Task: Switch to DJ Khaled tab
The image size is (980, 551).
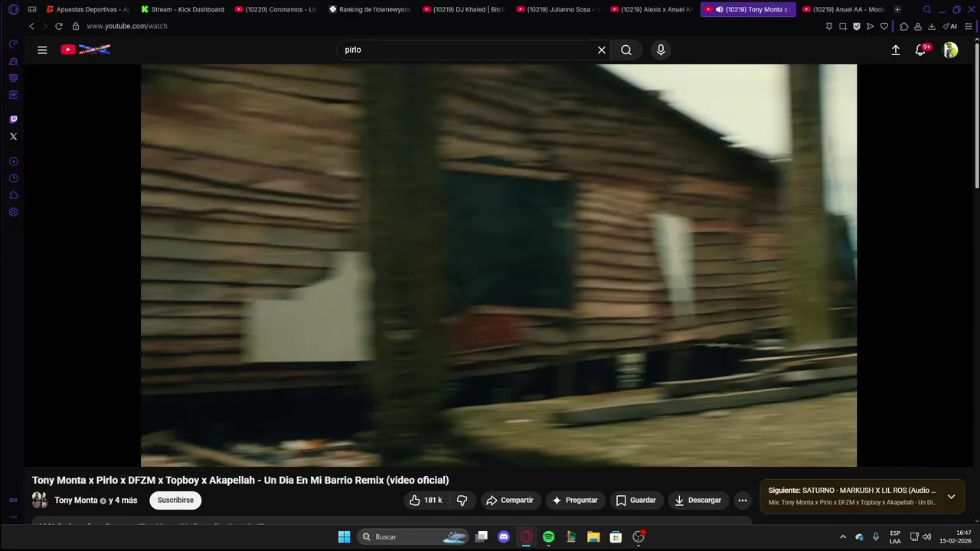Action: pyautogui.click(x=465, y=10)
